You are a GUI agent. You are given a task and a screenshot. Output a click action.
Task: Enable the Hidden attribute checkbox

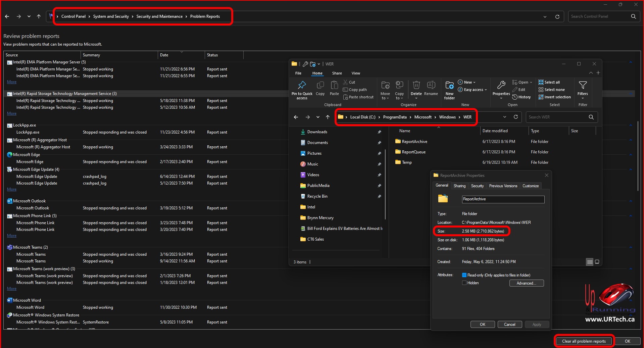click(464, 283)
